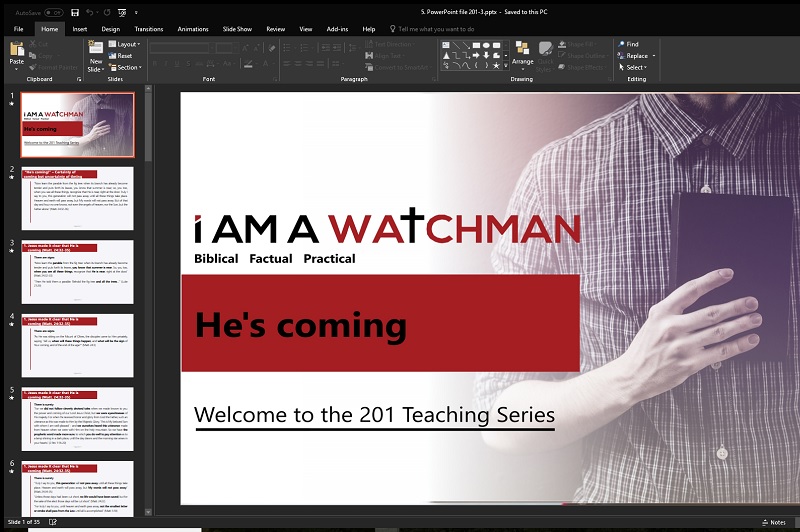Click the Tell me what you want to do box

432,29
